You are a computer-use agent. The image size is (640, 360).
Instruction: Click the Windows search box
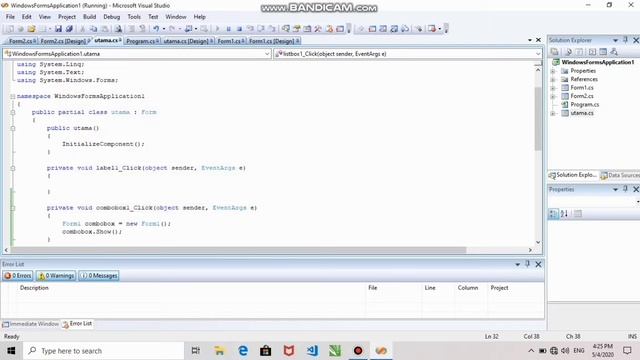(x=104, y=351)
